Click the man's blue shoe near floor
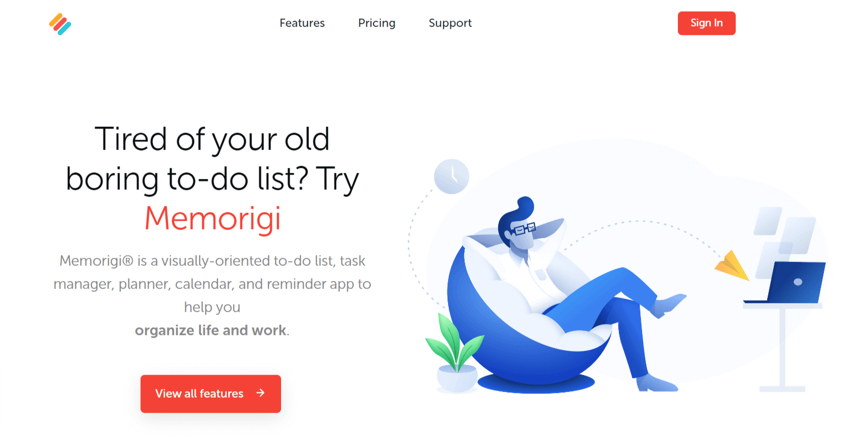 [x=657, y=383]
